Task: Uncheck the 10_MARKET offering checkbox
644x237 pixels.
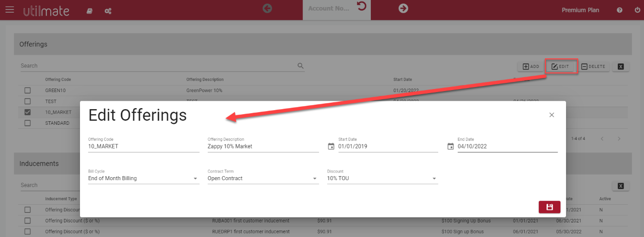Action: [28, 112]
